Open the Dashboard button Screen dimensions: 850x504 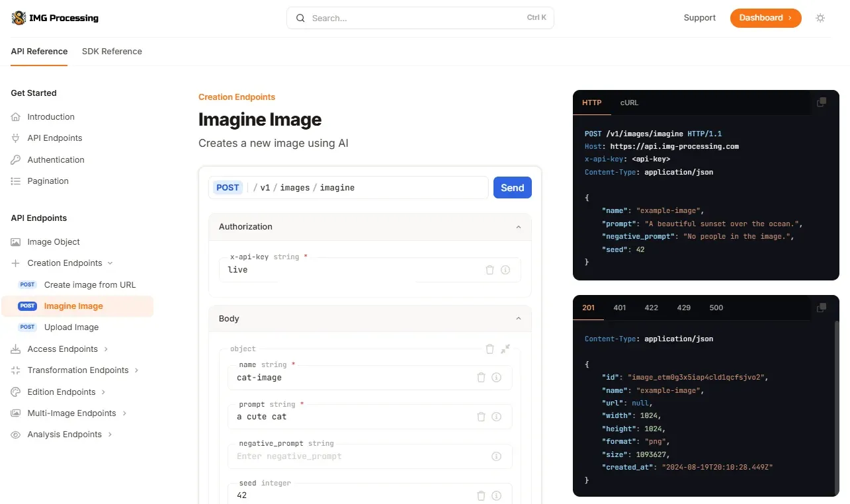(x=765, y=19)
